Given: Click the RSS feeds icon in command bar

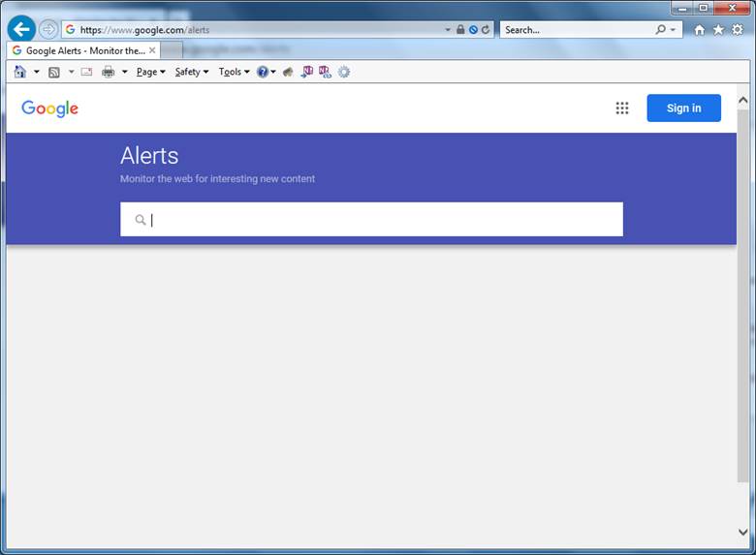Looking at the screenshot, I should click(x=54, y=73).
